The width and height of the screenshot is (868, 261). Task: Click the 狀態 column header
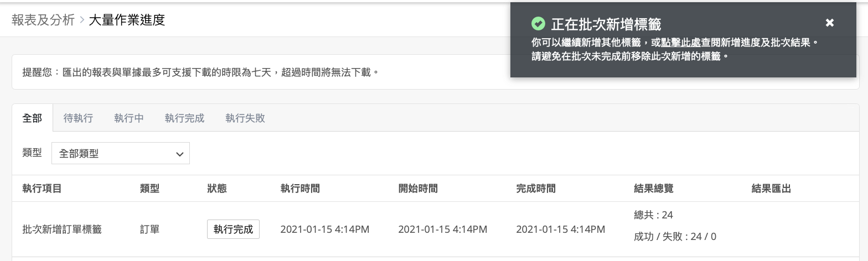pos(217,189)
